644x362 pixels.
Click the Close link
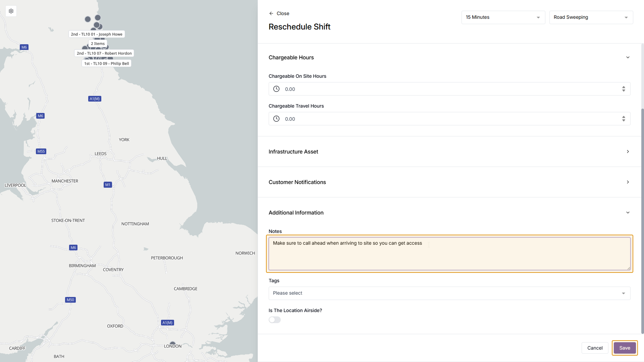click(283, 13)
